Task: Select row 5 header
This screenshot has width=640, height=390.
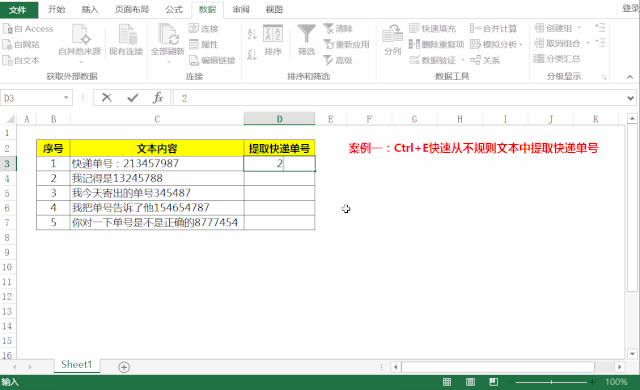Action: [7, 193]
